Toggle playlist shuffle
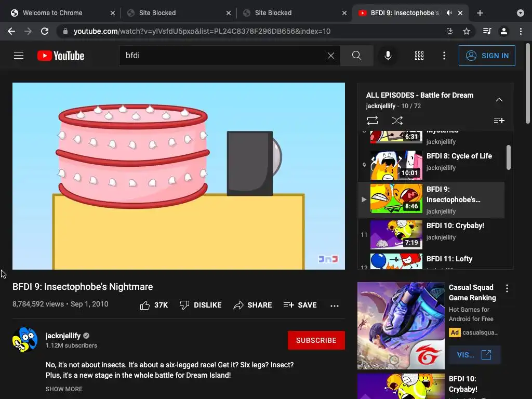The width and height of the screenshot is (532, 399). pyautogui.click(x=397, y=121)
